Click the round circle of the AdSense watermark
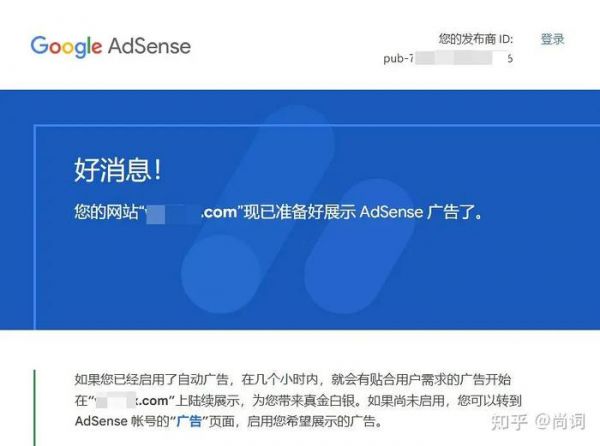Viewport: 600px width, 446px height. [220, 274]
